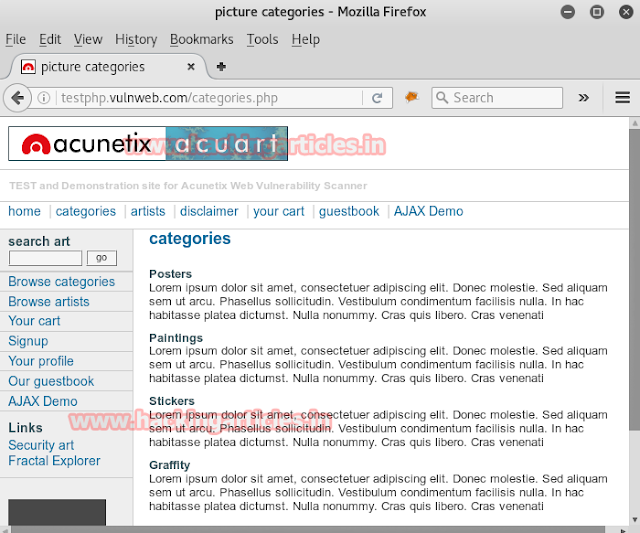Open the Graffity category
640x533 pixels.
pos(169,465)
